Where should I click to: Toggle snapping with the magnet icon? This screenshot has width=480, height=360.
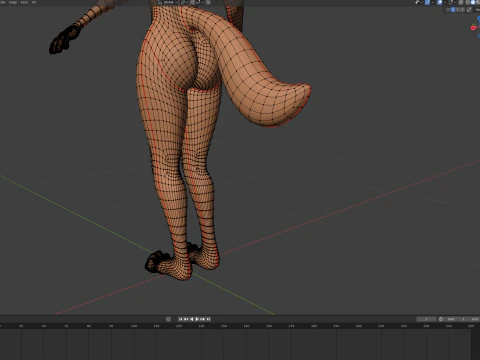pos(193,2)
